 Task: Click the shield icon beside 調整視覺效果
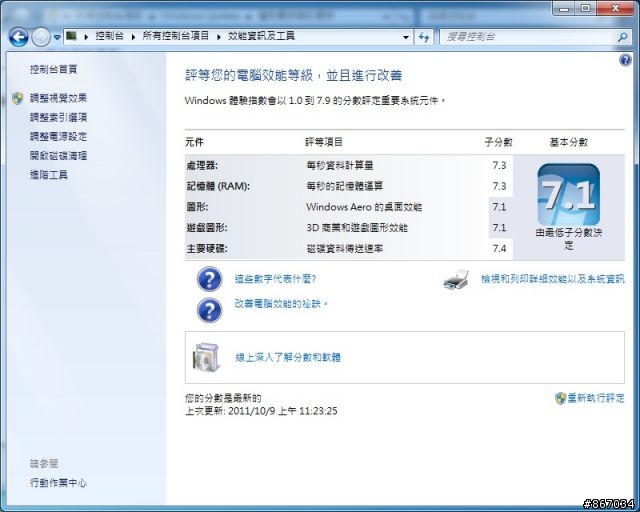18,98
